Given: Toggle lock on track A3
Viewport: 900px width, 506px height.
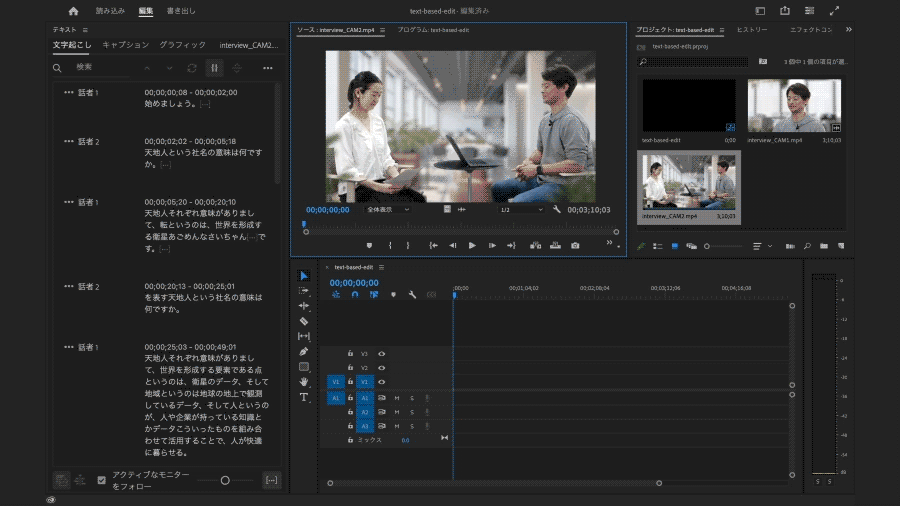Looking at the screenshot, I should pos(350,426).
